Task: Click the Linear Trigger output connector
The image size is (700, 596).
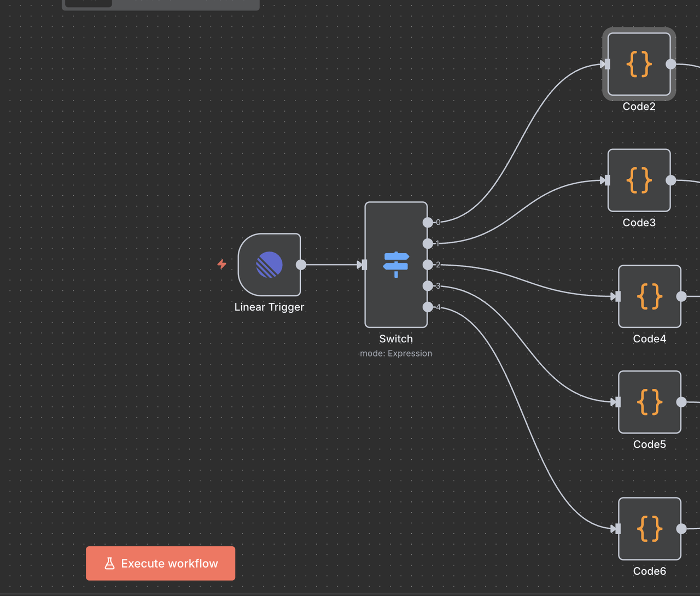Action: (x=301, y=265)
